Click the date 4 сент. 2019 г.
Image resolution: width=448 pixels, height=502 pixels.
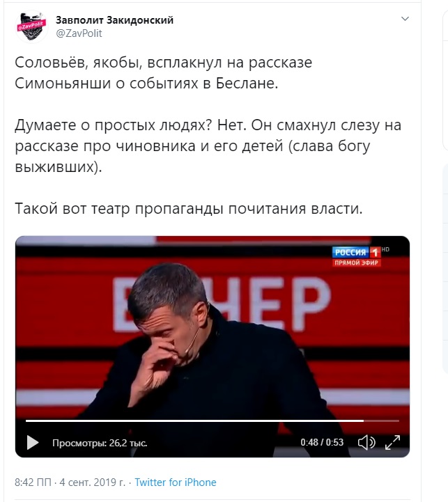92,482
